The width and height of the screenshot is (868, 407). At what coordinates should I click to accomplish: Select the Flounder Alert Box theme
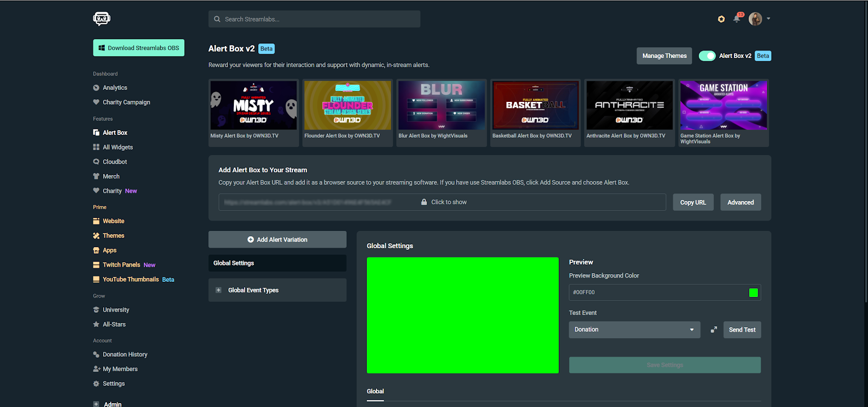(348, 113)
